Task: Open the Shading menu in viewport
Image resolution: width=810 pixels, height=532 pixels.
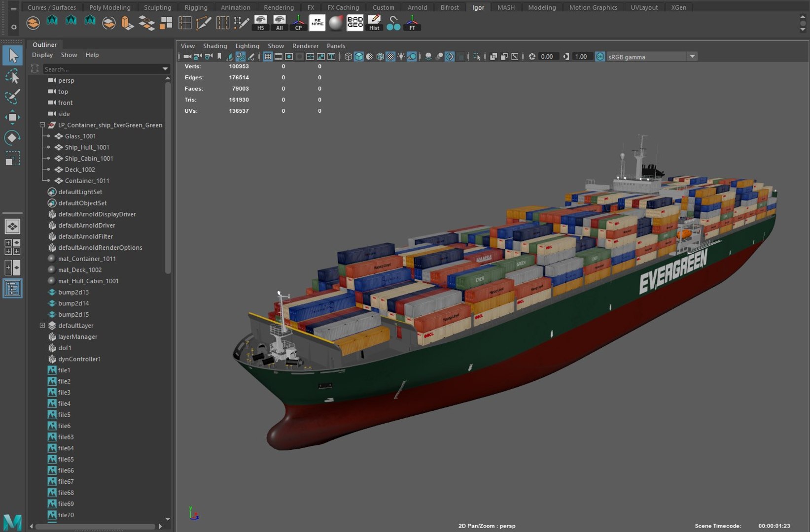Action: coord(215,46)
